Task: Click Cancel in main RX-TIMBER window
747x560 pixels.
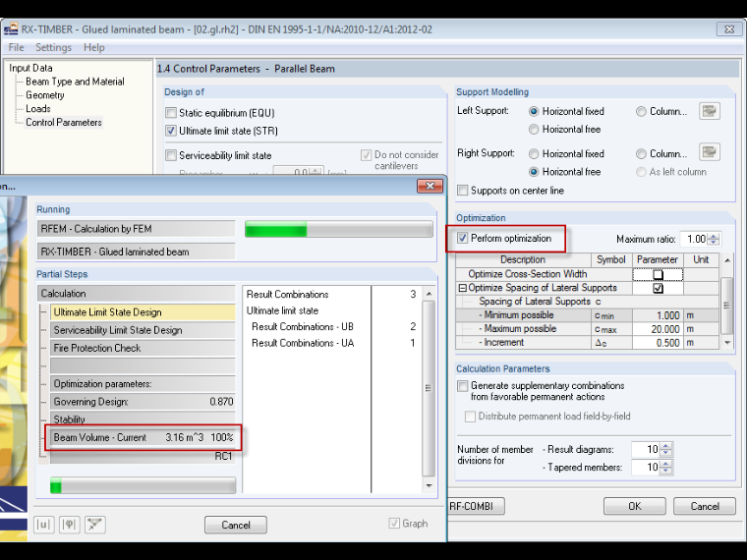Action: tap(705, 506)
